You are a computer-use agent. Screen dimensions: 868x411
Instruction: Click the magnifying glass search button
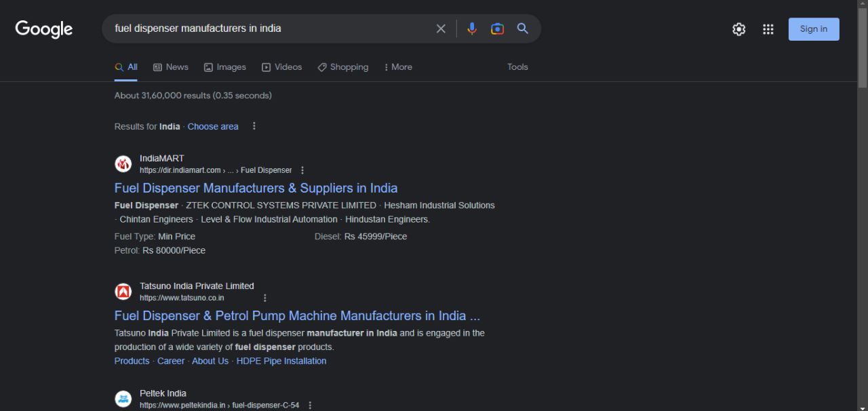pos(523,28)
